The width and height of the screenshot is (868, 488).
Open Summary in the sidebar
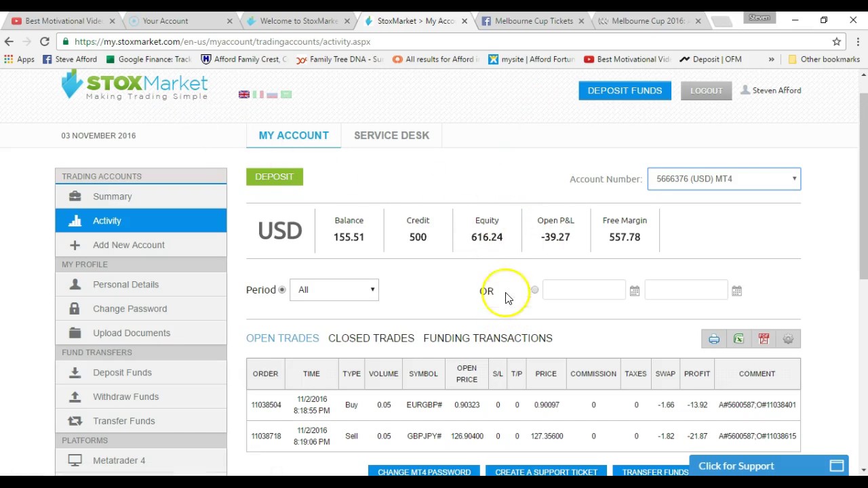tap(141, 197)
